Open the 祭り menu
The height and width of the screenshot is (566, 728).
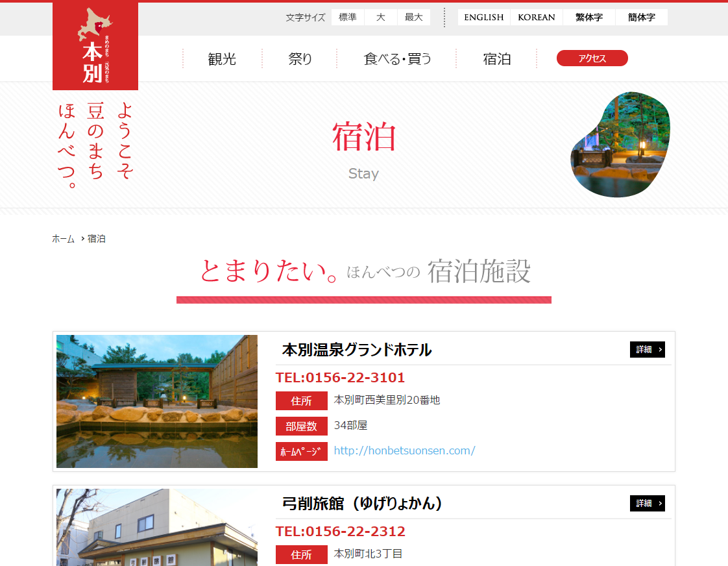coord(300,59)
